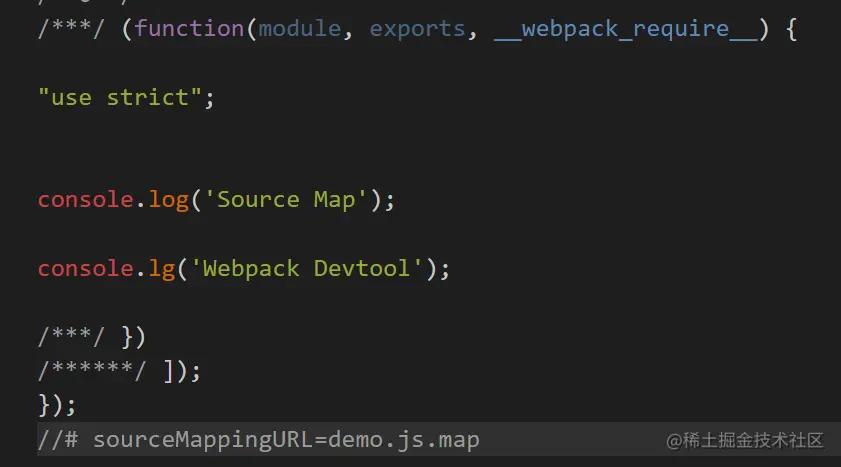The width and height of the screenshot is (841, 467).
Task: Click the 'Webpack Devtool' string
Action: tap(306, 268)
